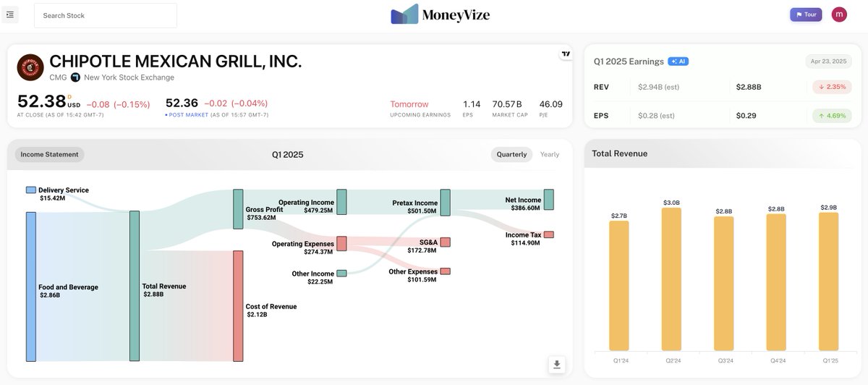Viewport: 868px width, 385px height.
Task: Select the Total Revenue node
Action: pos(134,286)
